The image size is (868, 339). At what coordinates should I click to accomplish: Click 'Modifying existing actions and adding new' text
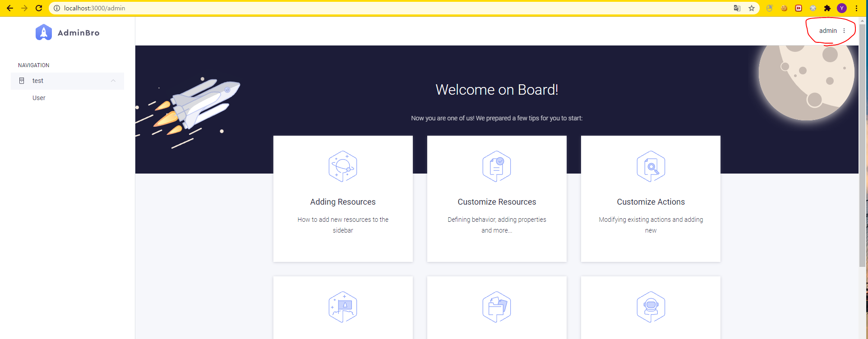(x=651, y=225)
